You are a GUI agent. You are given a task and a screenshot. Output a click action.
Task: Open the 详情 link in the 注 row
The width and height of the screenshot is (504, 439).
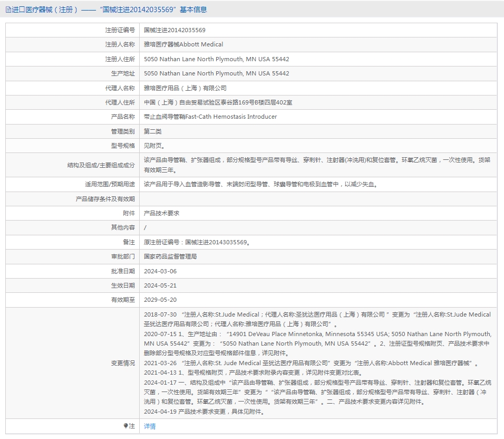coord(150,426)
